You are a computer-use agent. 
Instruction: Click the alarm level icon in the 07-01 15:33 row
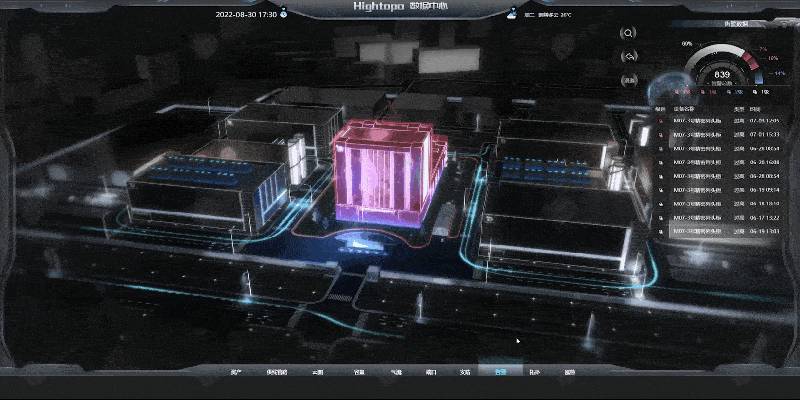[660, 133]
